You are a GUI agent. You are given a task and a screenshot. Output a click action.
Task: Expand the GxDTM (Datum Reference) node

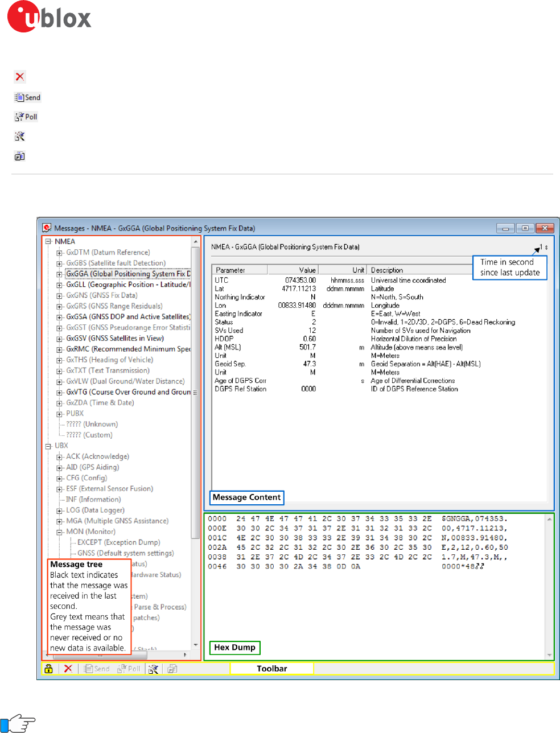(x=60, y=253)
